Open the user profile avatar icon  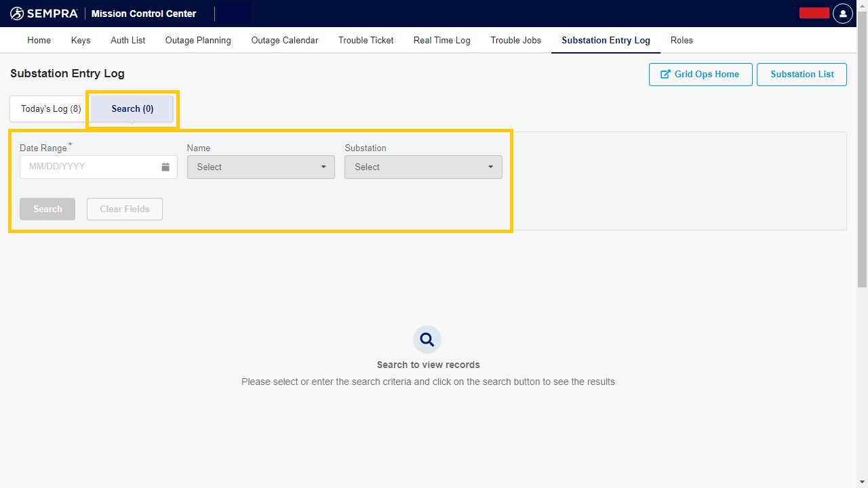pos(842,14)
